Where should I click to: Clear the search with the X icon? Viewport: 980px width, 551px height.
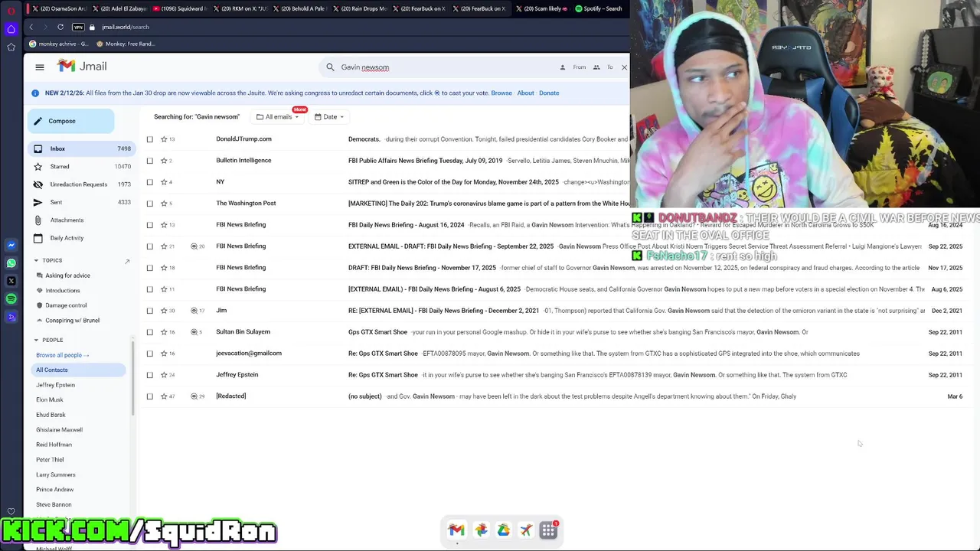624,67
